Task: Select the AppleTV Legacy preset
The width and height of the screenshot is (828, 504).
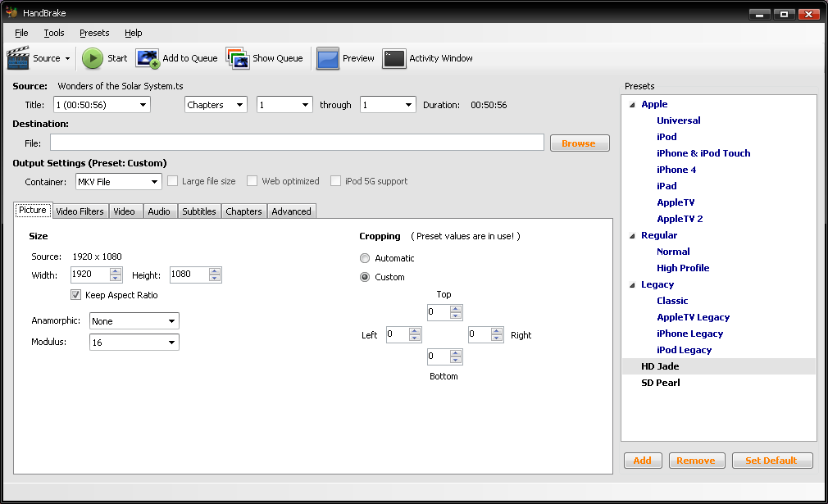Action: click(694, 316)
